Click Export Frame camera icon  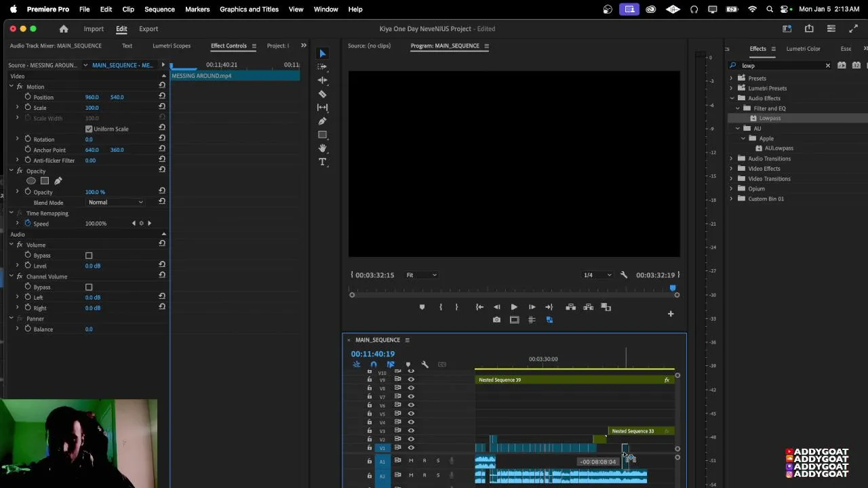[x=496, y=320]
